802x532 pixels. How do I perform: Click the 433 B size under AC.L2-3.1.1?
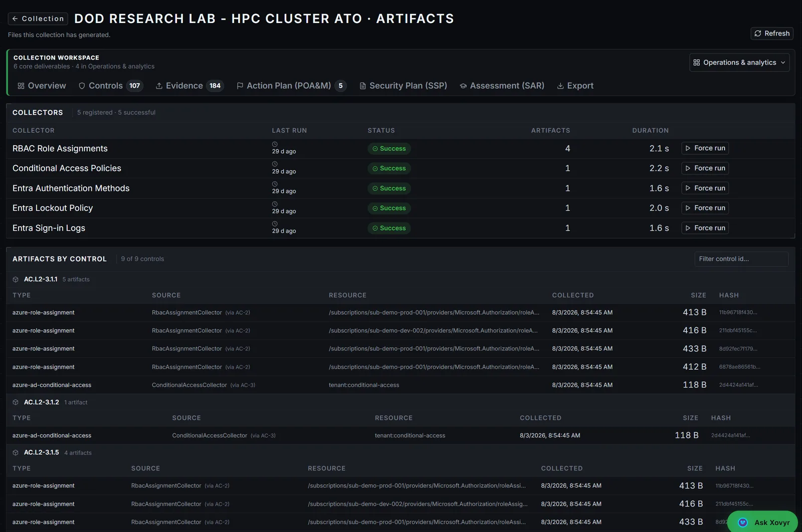(694, 349)
